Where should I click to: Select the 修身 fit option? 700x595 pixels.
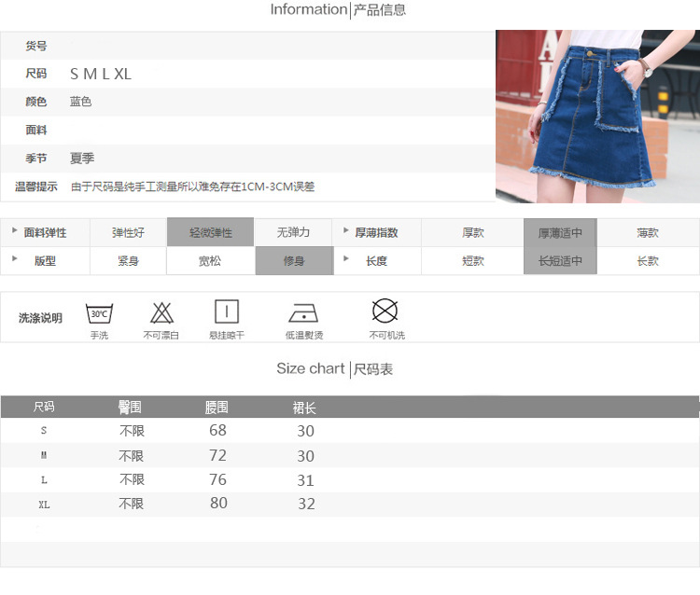click(294, 261)
